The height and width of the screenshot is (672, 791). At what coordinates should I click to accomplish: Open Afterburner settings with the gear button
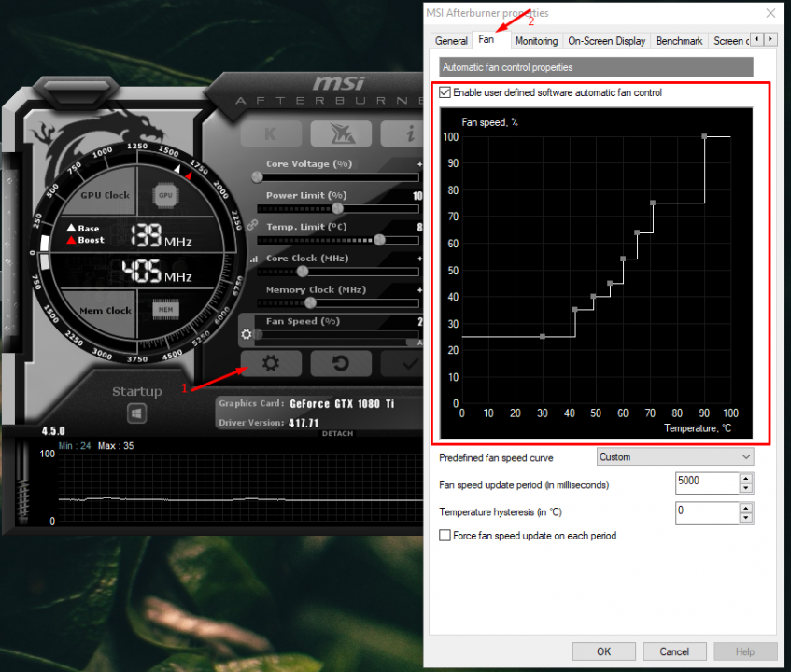pyautogui.click(x=271, y=363)
